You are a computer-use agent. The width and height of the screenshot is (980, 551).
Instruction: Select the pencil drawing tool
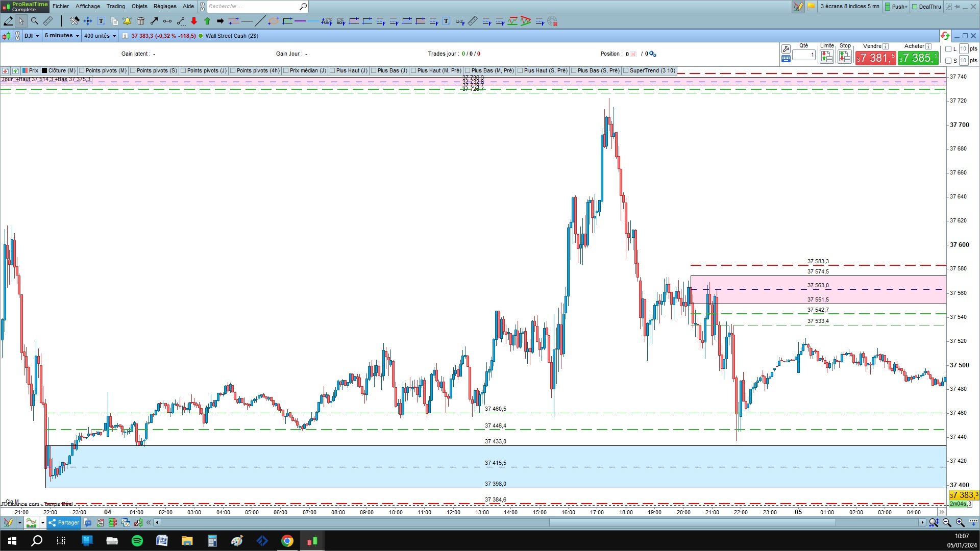[x=8, y=21]
